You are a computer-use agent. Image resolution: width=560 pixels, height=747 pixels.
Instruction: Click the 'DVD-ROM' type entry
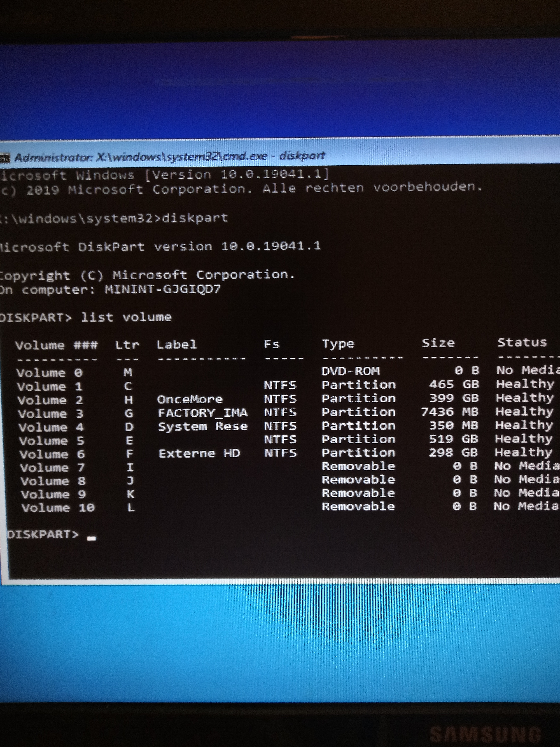tap(350, 371)
